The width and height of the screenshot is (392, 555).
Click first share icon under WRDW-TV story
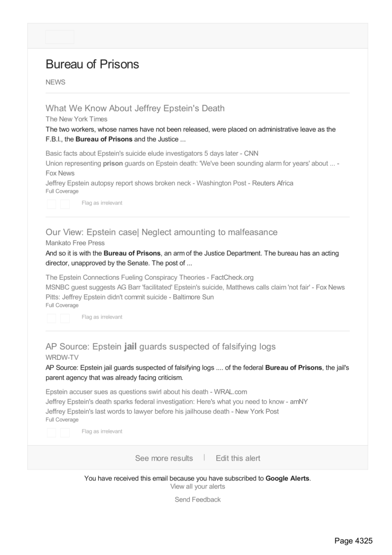pyautogui.click(x=51, y=432)
